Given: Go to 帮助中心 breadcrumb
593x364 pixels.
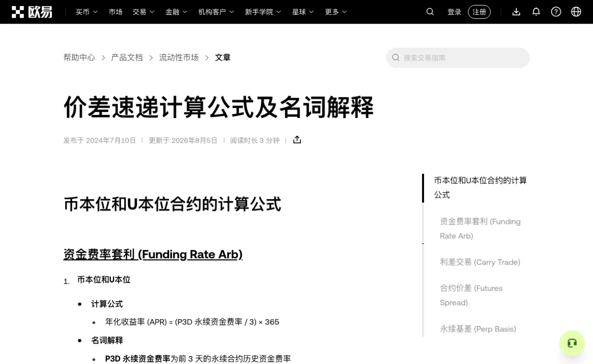Looking at the screenshot, I should pos(79,58).
